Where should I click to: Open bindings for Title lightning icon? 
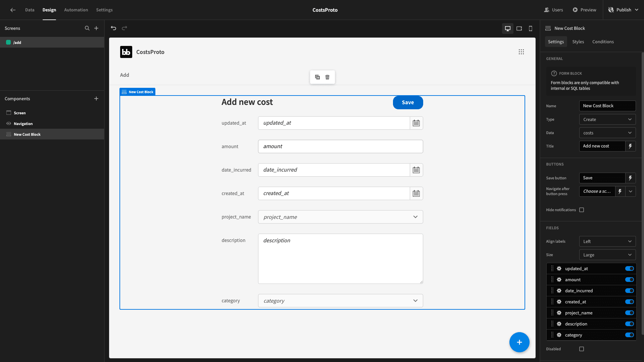tap(630, 146)
